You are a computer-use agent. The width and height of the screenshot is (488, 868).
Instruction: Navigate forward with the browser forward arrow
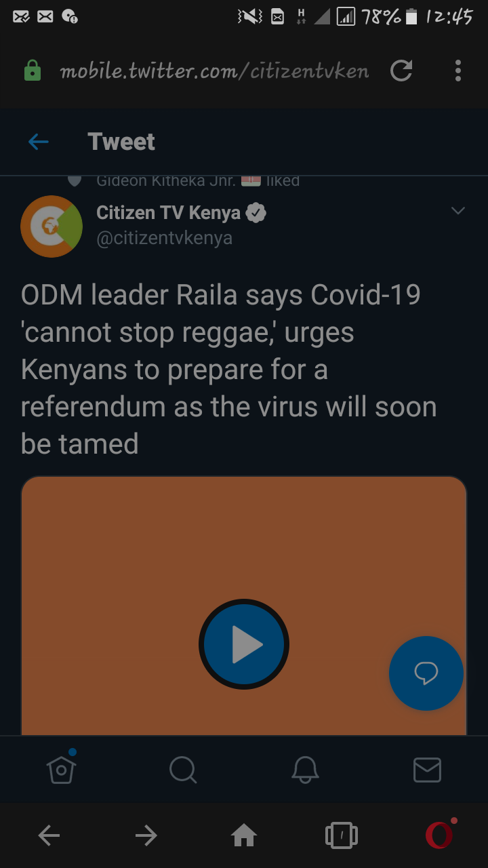(146, 835)
